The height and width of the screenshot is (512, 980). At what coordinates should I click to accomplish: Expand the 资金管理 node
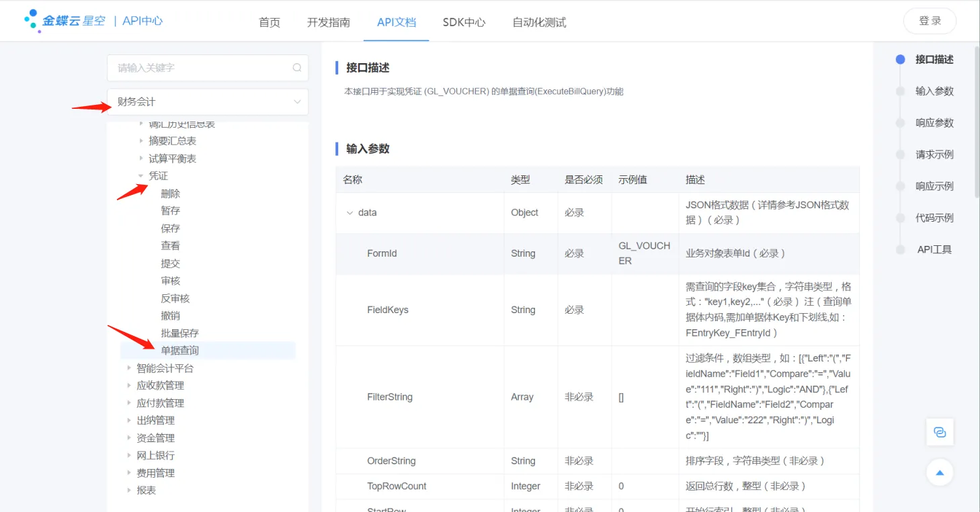[129, 438]
